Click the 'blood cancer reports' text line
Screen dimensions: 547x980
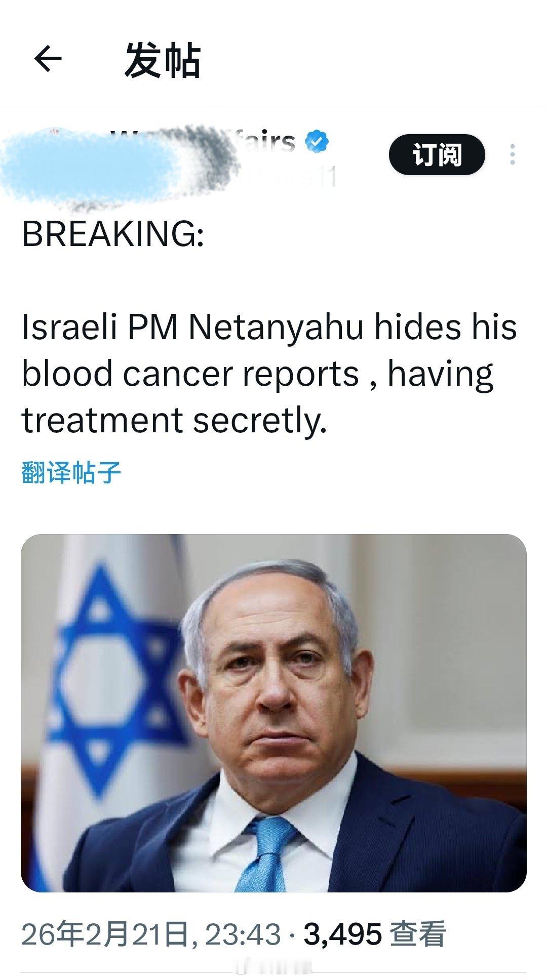[257, 375]
